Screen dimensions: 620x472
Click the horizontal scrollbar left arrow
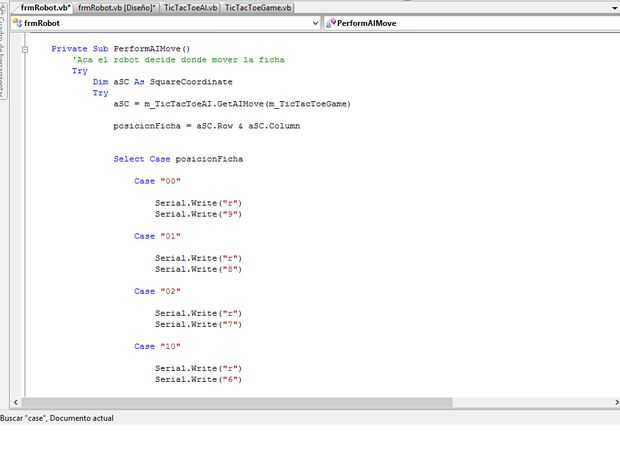[15, 402]
